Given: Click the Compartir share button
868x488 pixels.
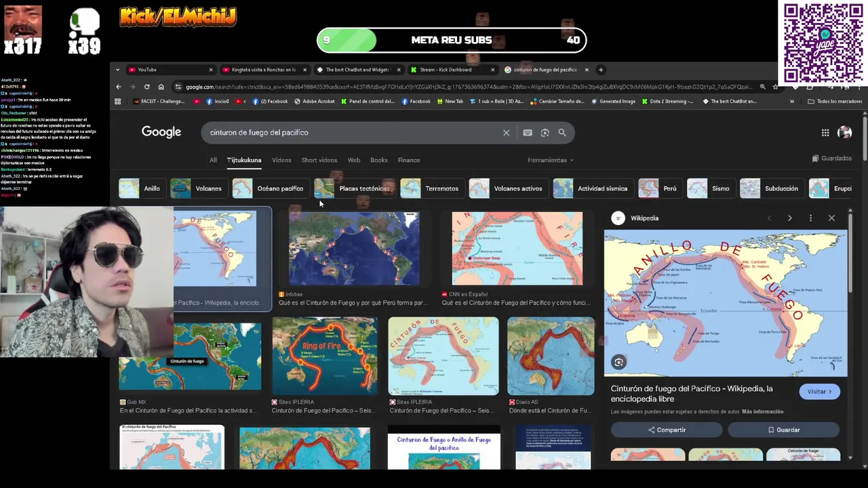Looking at the screenshot, I should click(667, 430).
